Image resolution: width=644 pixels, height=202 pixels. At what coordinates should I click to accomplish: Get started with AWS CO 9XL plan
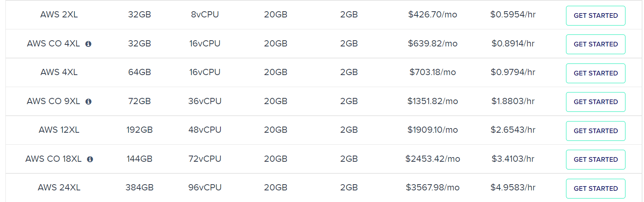pos(595,102)
